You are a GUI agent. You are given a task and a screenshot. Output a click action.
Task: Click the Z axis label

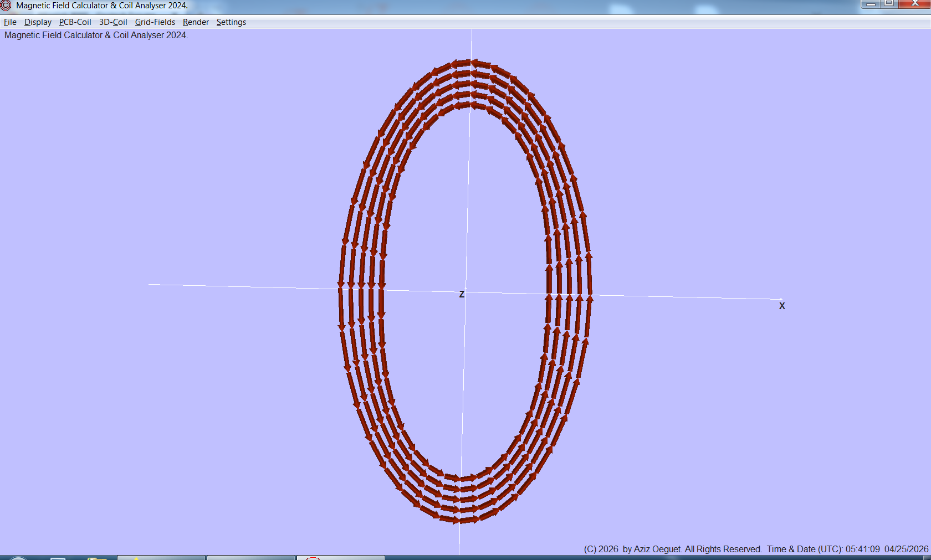pyautogui.click(x=462, y=295)
